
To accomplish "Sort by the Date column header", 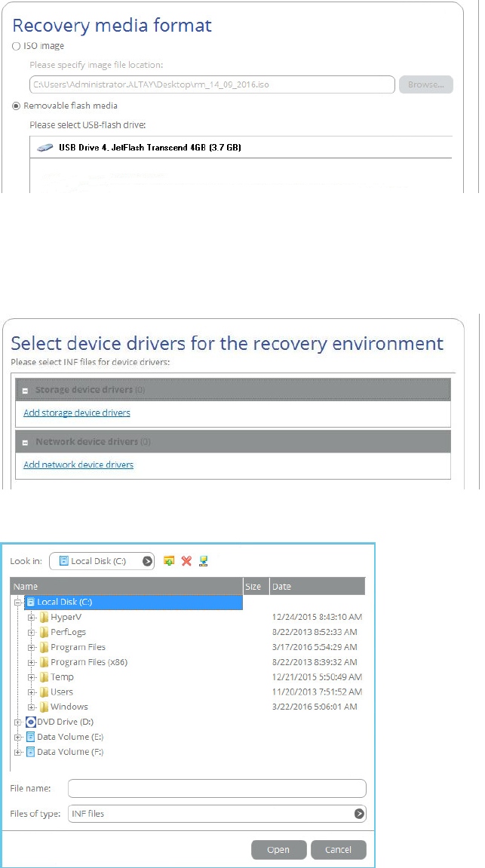I will [x=318, y=586].
